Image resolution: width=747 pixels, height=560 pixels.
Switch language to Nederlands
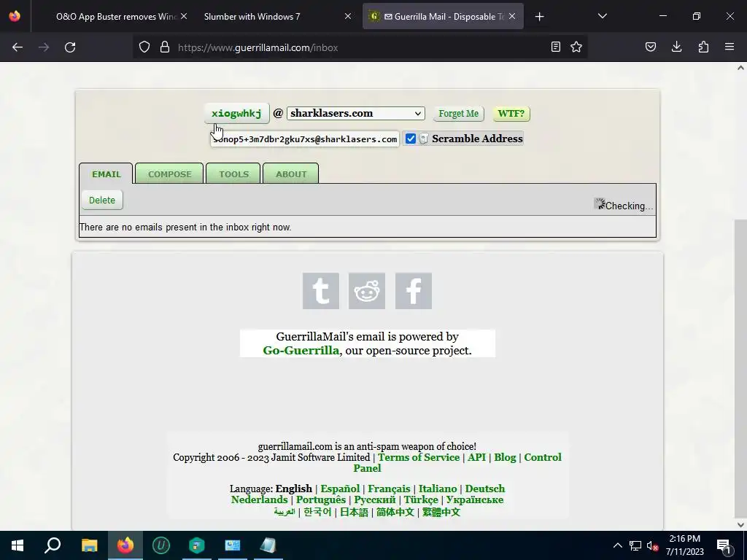259,499
